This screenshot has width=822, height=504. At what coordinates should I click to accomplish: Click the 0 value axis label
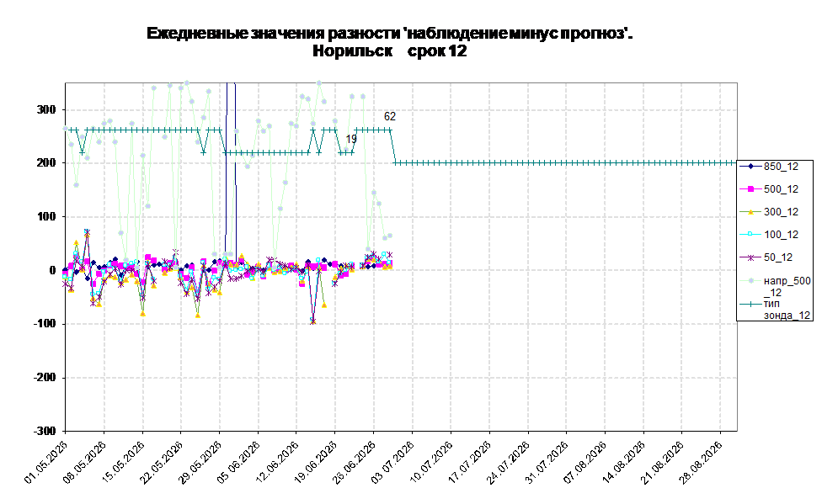(52, 270)
